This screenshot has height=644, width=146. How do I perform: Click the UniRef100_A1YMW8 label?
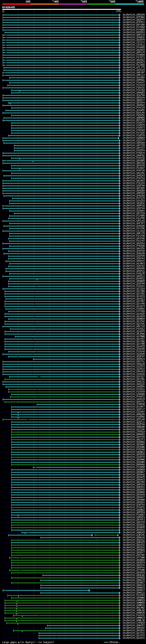133,337
